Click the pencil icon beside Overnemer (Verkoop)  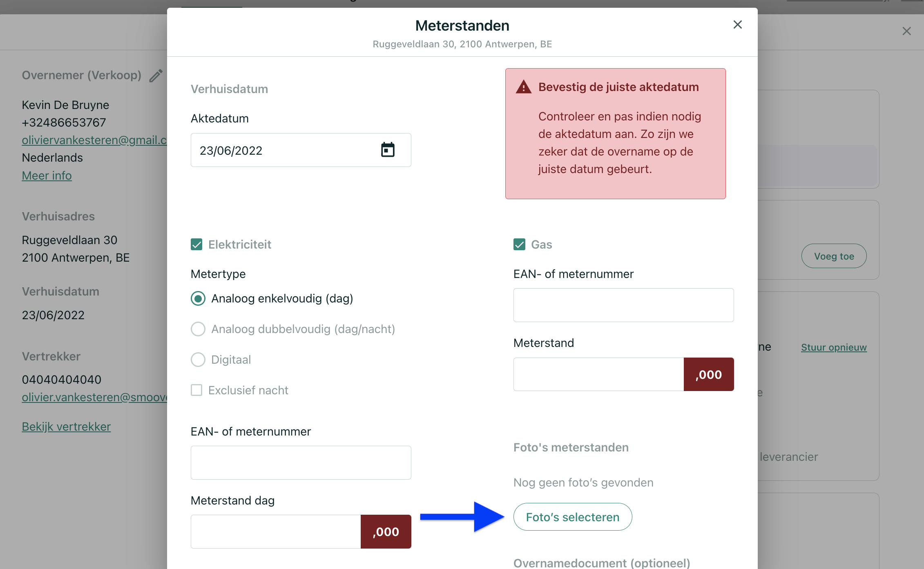[156, 76]
